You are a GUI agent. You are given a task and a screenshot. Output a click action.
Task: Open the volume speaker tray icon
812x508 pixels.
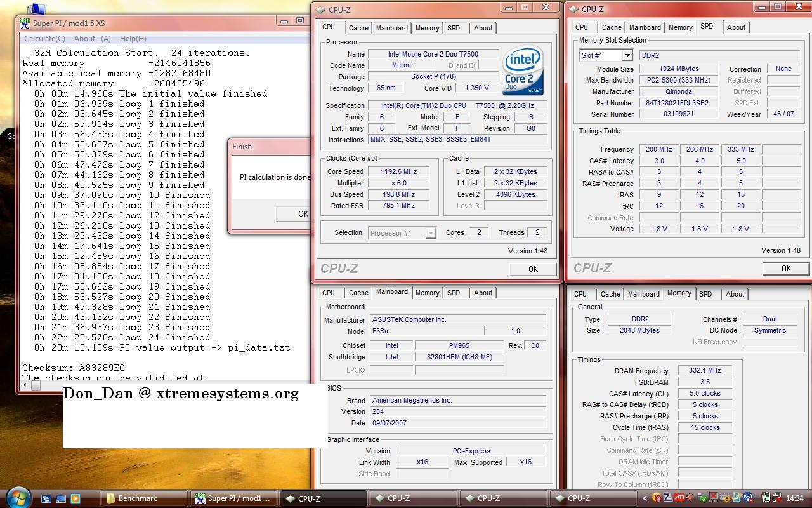click(691, 498)
